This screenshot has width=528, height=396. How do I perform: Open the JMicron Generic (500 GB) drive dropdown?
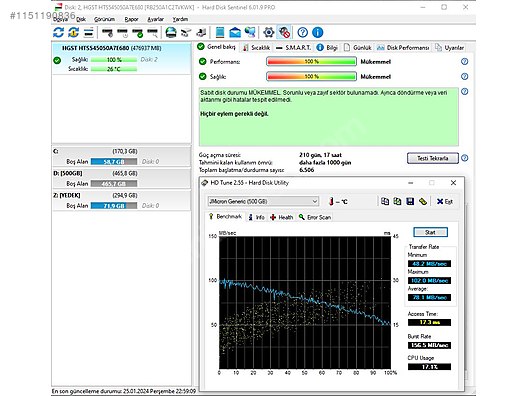(x=263, y=201)
